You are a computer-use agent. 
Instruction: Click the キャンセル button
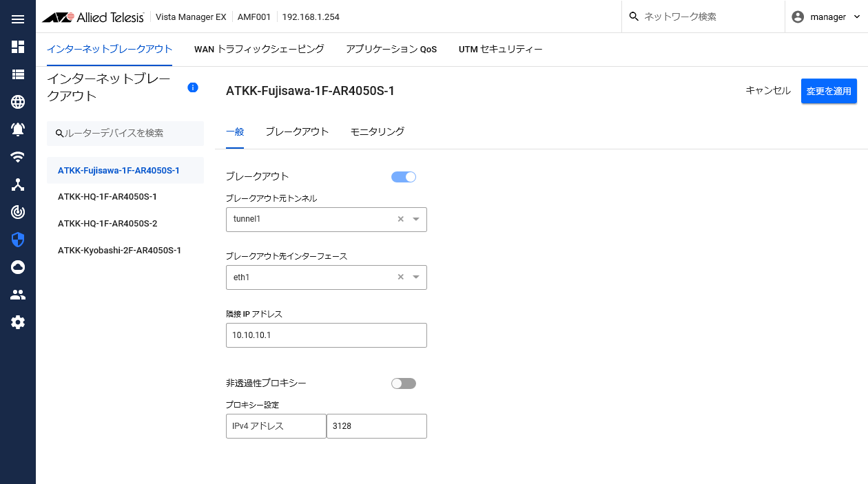pos(768,91)
